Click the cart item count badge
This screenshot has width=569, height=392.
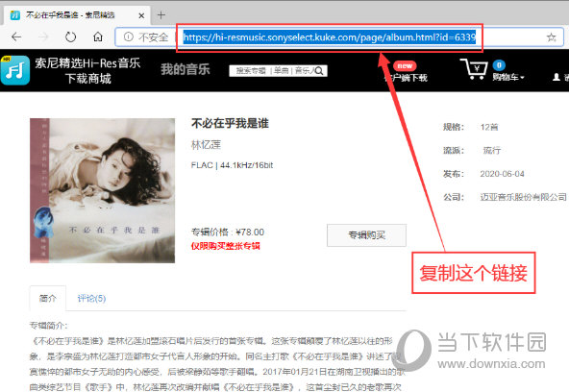(499, 65)
